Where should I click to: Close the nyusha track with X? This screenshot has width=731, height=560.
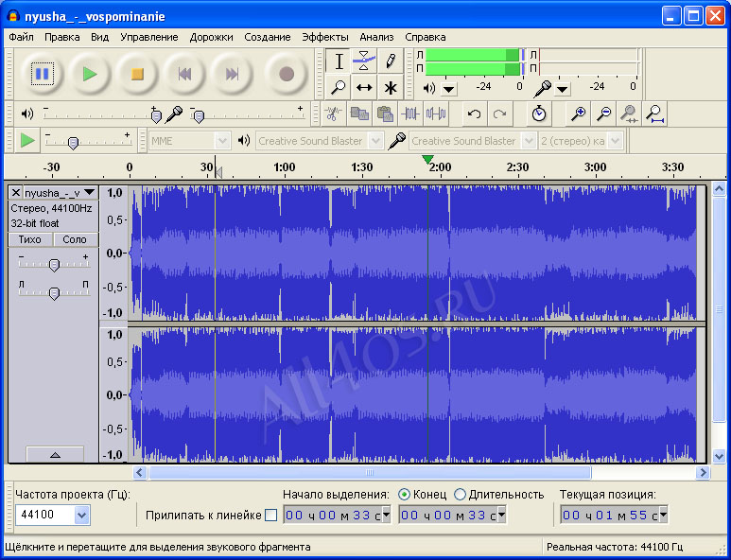[15, 193]
